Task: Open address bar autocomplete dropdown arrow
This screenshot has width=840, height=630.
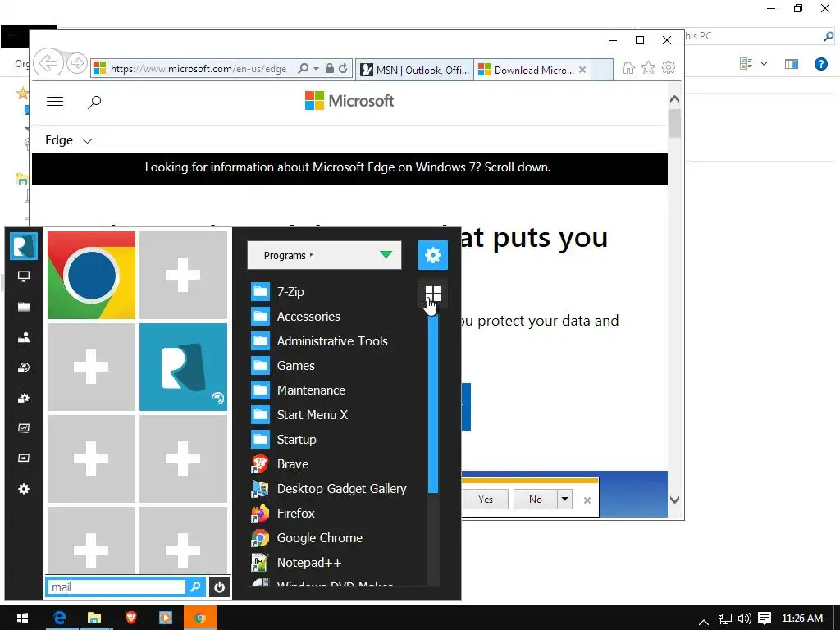Action: (x=316, y=69)
